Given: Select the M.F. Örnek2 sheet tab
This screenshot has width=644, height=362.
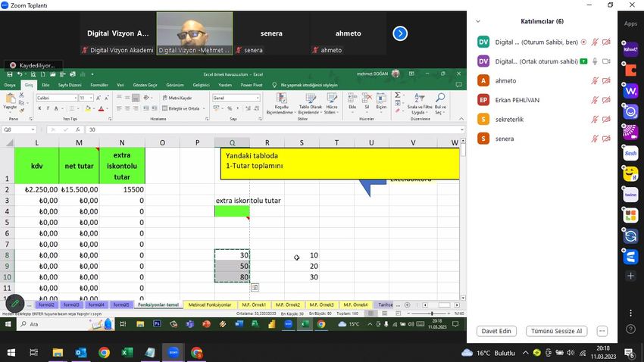Looking at the screenshot, I should (287, 305).
